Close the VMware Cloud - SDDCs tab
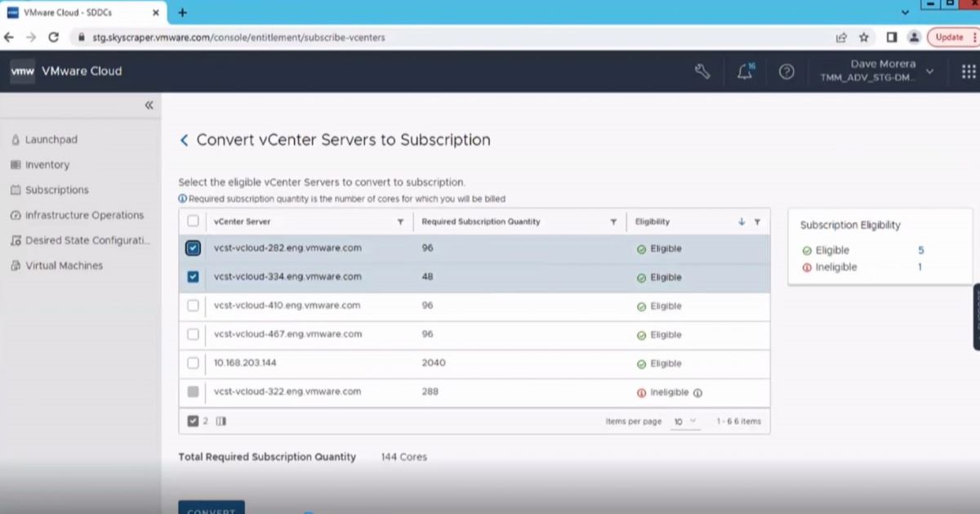The image size is (980, 514). point(156,12)
